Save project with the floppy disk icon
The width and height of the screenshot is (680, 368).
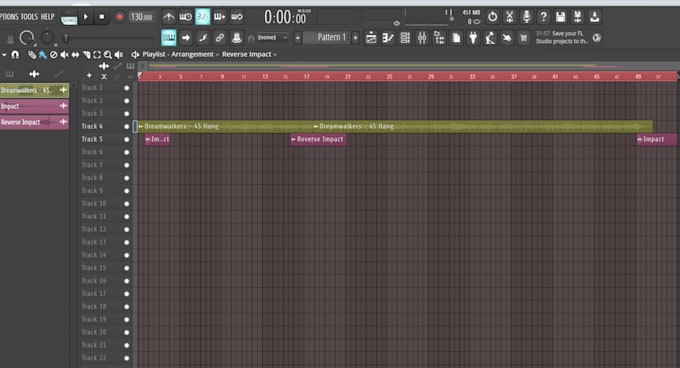[x=560, y=17]
